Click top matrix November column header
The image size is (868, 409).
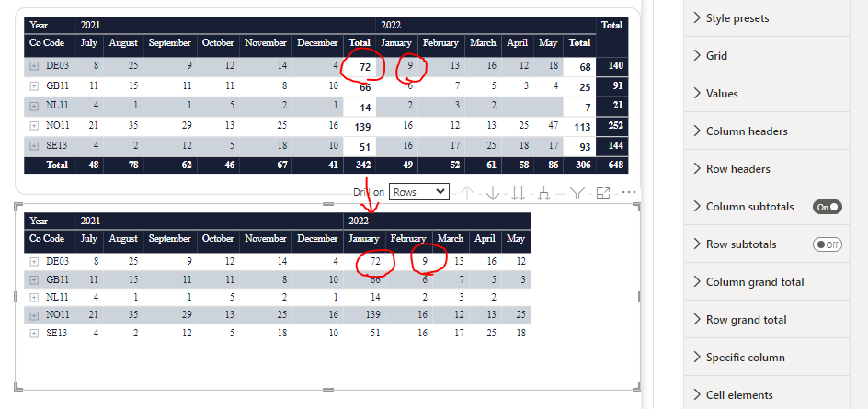[266, 42]
